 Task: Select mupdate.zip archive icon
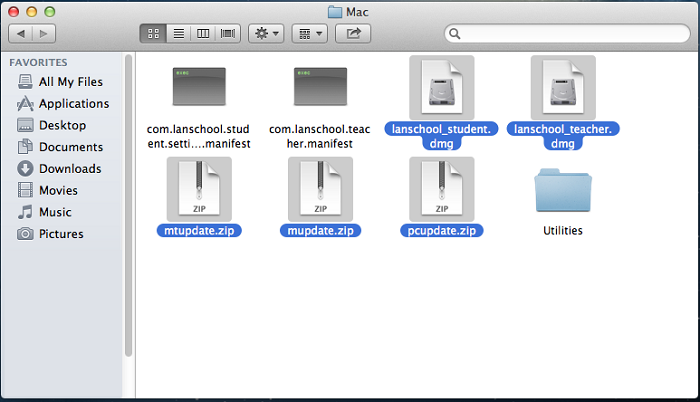[320, 189]
